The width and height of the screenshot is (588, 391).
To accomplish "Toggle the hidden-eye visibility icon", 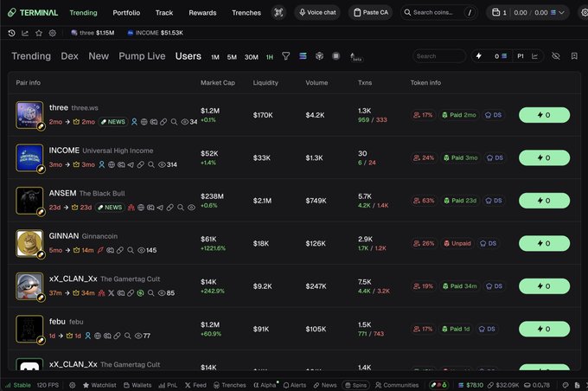I will 556,56.
